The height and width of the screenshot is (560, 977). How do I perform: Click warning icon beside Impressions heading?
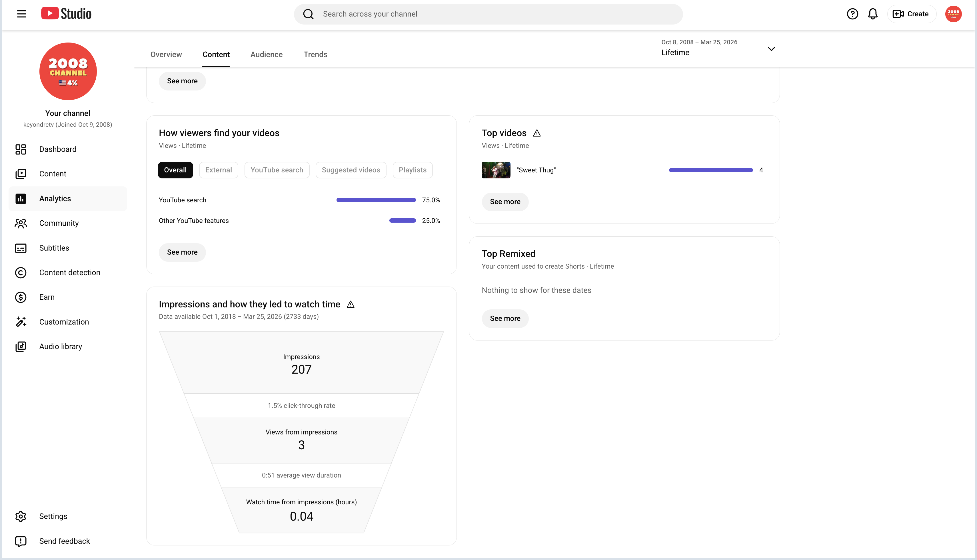coord(350,304)
